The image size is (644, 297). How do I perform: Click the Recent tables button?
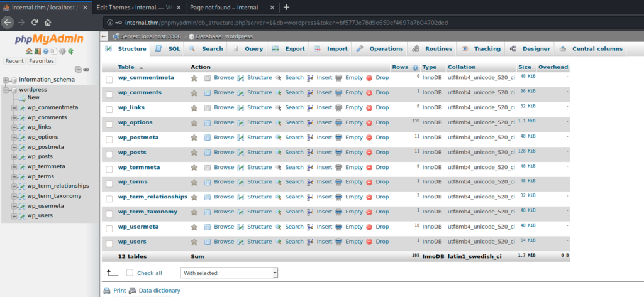(15, 61)
